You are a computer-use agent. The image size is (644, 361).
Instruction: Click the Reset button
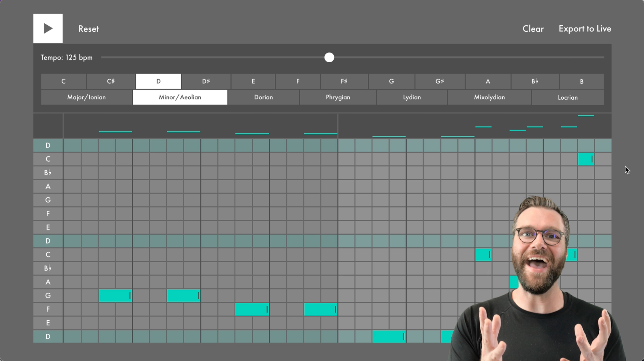coord(88,29)
